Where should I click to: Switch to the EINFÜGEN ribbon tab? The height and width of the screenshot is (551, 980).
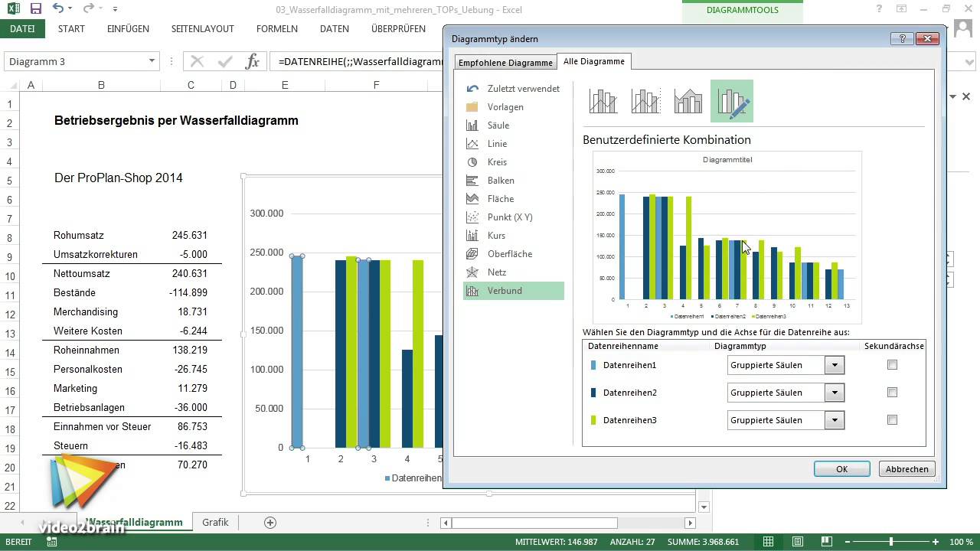pyautogui.click(x=128, y=29)
